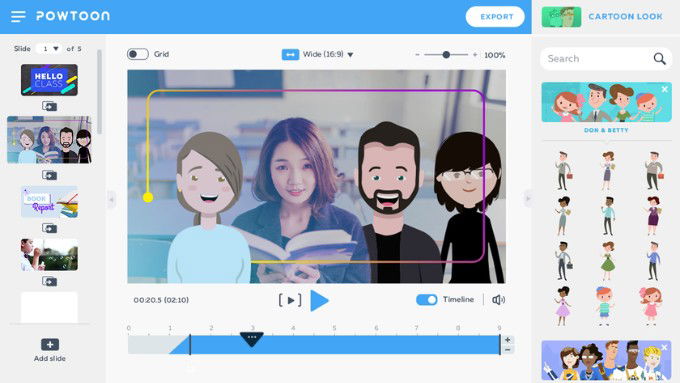Select the fourth slide with outdoor photo

[49, 255]
